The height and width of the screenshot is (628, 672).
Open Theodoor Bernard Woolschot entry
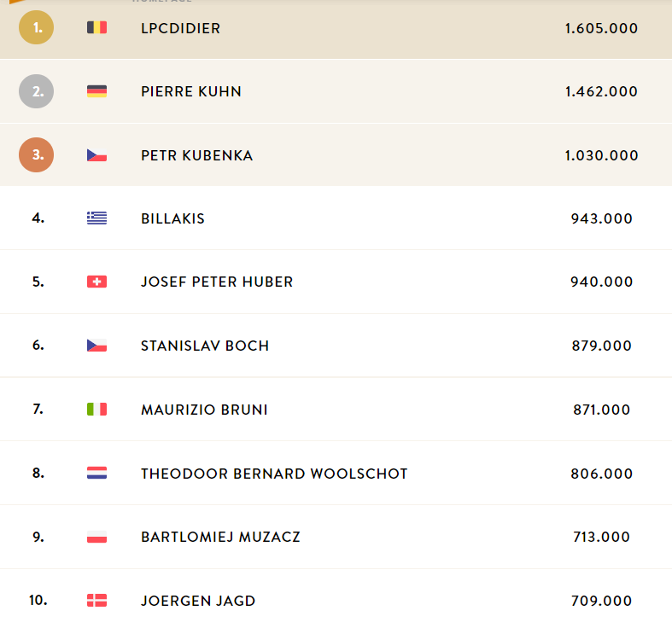[274, 474]
